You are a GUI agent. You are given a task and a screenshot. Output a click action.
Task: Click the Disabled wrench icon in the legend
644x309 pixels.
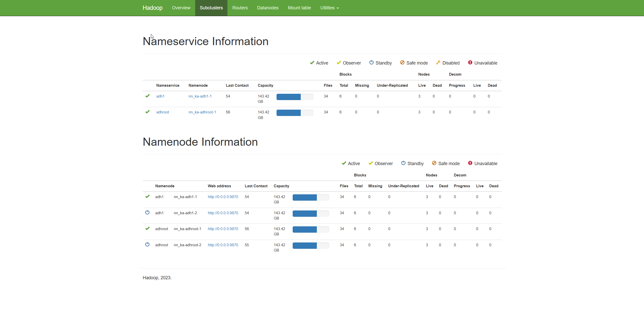(x=438, y=63)
